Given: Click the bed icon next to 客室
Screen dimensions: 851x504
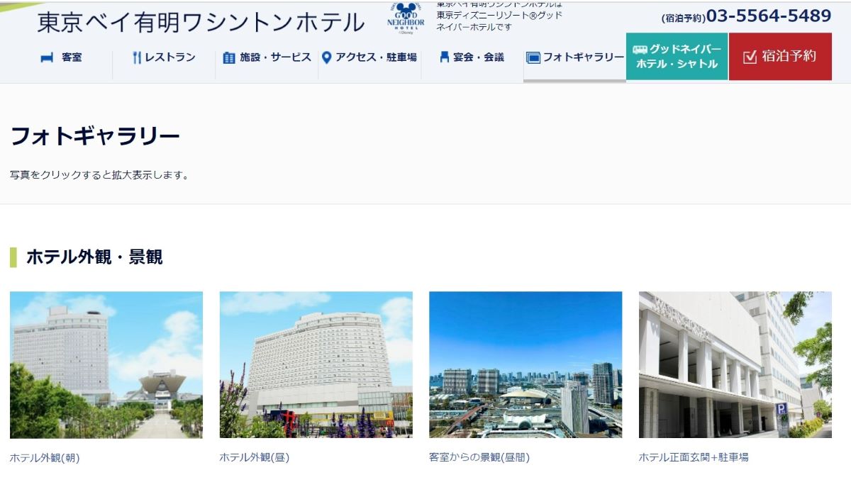Looking at the screenshot, I should coord(47,57).
